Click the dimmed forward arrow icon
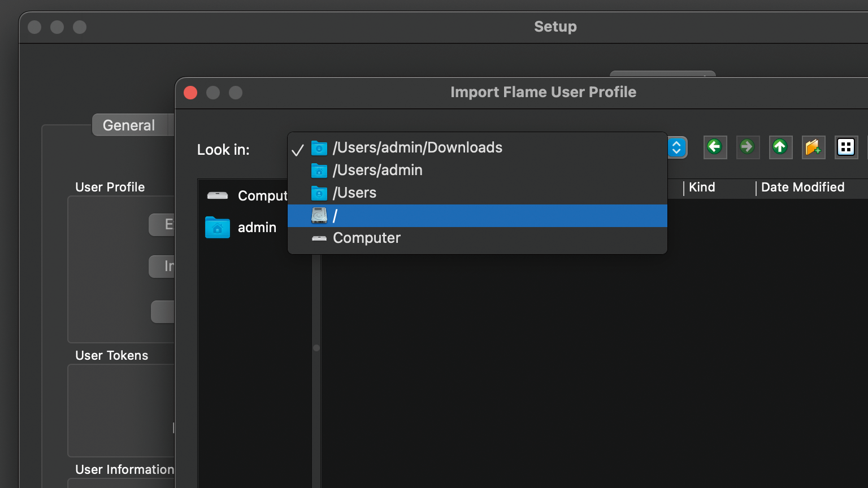This screenshot has width=868, height=488. click(748, 147)
